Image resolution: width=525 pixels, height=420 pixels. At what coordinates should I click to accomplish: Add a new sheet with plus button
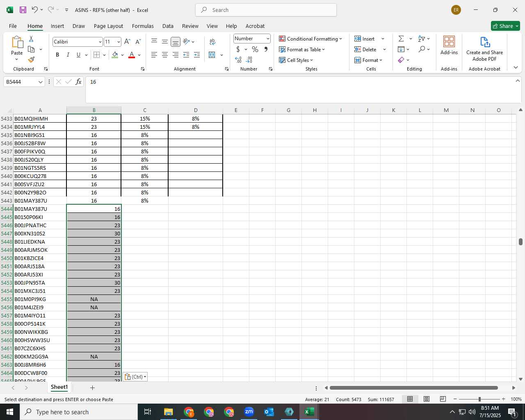click(x=92, y=388)
